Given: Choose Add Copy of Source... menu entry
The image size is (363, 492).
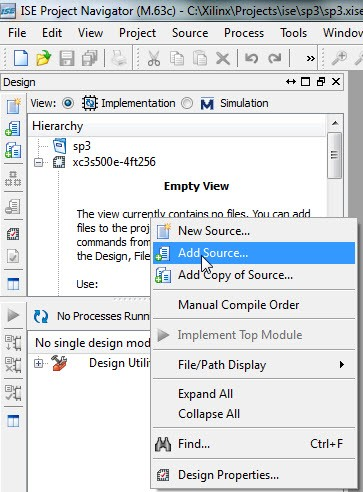Looking at the screenshot, I should coord(254,275).
